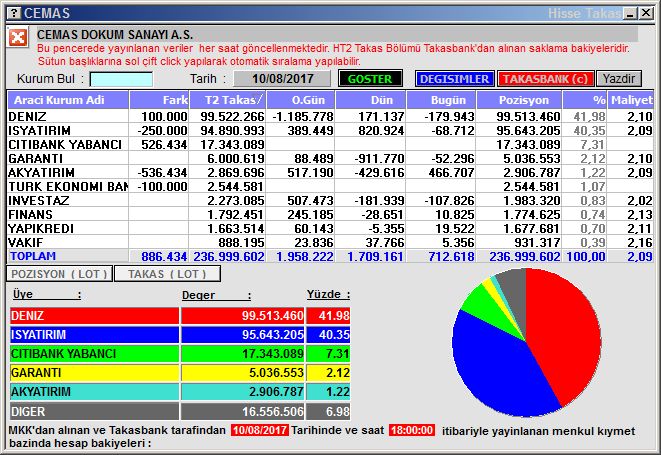Click the T2 Takas value 99.522.266
Screen dimensions: 661x455
coord(232,116)
